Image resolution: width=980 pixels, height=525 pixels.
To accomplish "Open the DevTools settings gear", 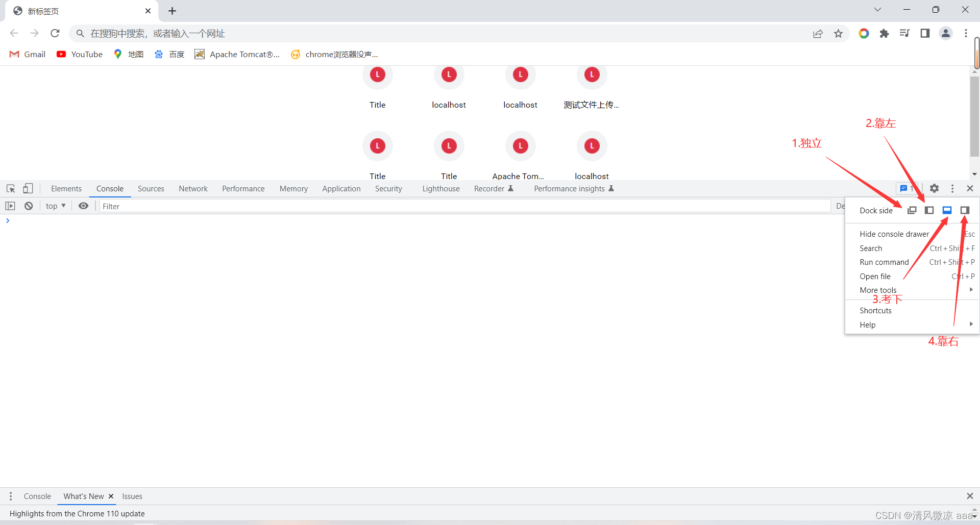I will pos(934,188).
